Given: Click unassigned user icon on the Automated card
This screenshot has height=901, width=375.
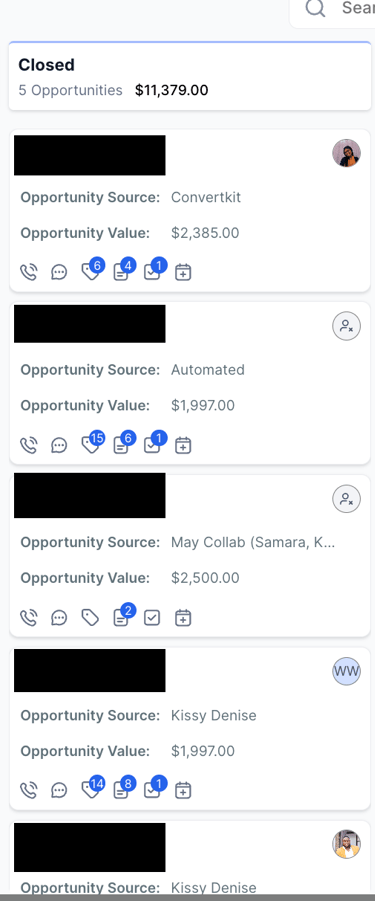Looking at the screenshot, I should pyautogui.click(x=346, y=326).
